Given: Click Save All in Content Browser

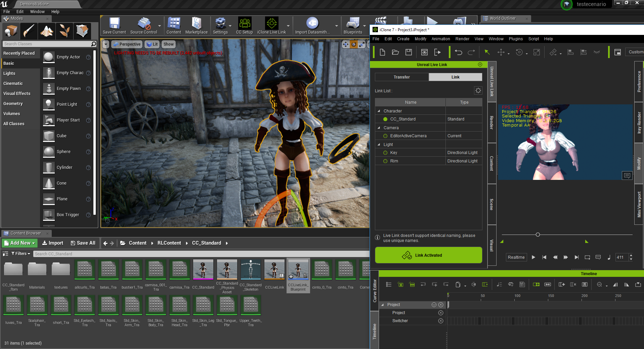Looking at the screenshot, I should coord(83,243).
